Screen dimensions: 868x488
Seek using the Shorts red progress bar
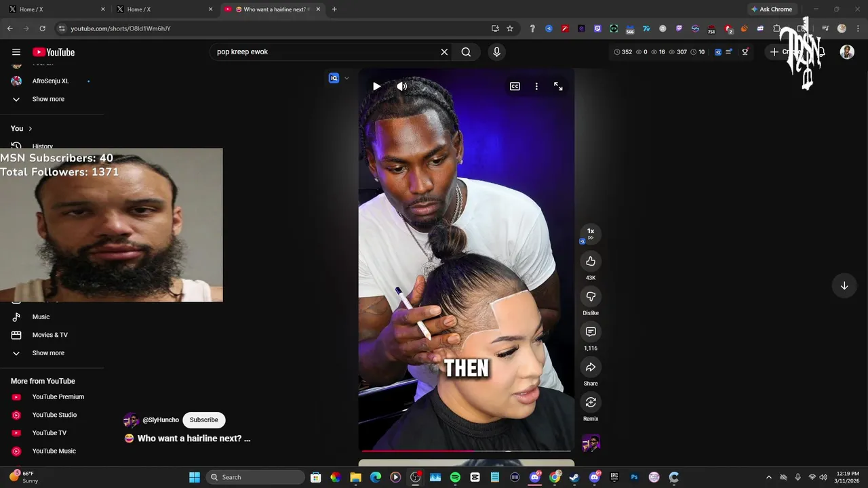466,450
